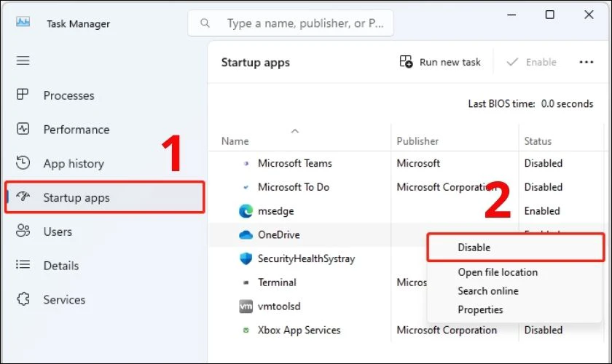This screenshot has height=364, width=612.
Task: Click the OneDrive cloud icon
Action: coord(246,235)
